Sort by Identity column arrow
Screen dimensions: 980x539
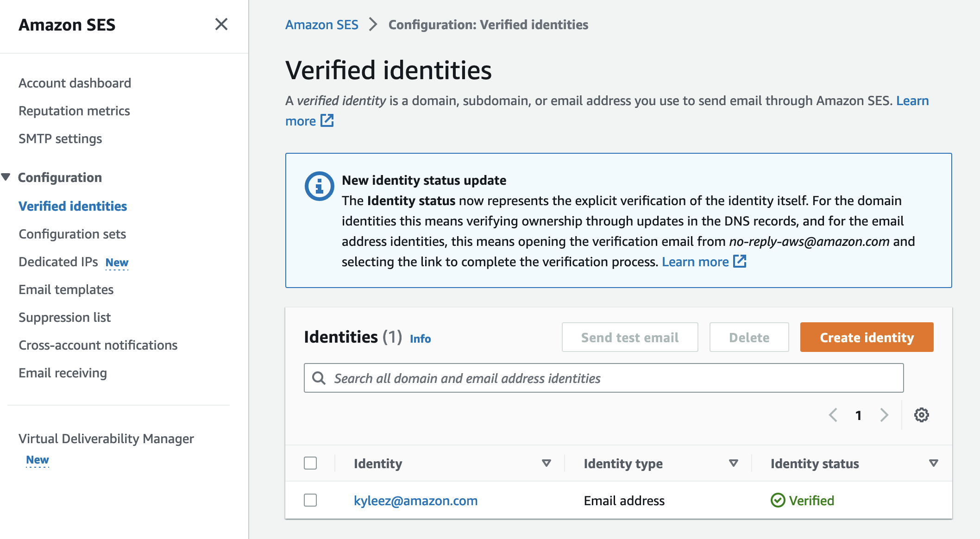[x=547, y=463]
